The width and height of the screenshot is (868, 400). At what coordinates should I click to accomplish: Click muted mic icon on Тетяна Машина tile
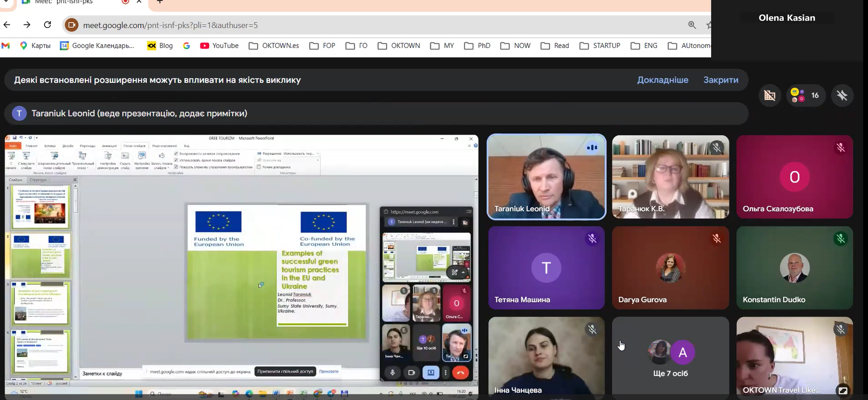click(592, 239)
